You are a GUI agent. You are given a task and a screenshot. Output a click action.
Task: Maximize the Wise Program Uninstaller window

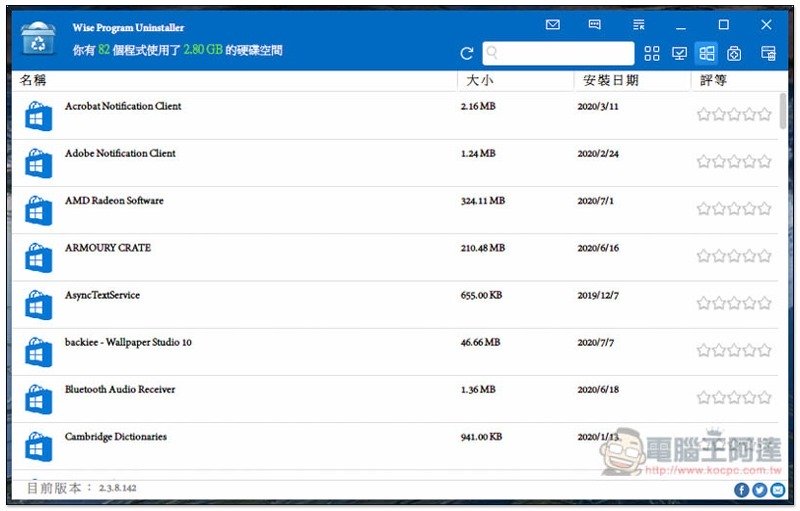click(723, 24)
